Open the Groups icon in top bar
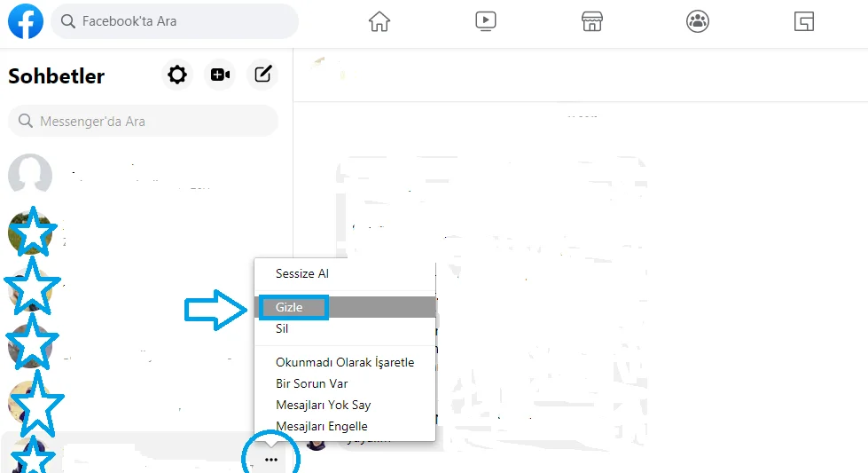This screenshot has width=868, height=473. click(698, 21)
